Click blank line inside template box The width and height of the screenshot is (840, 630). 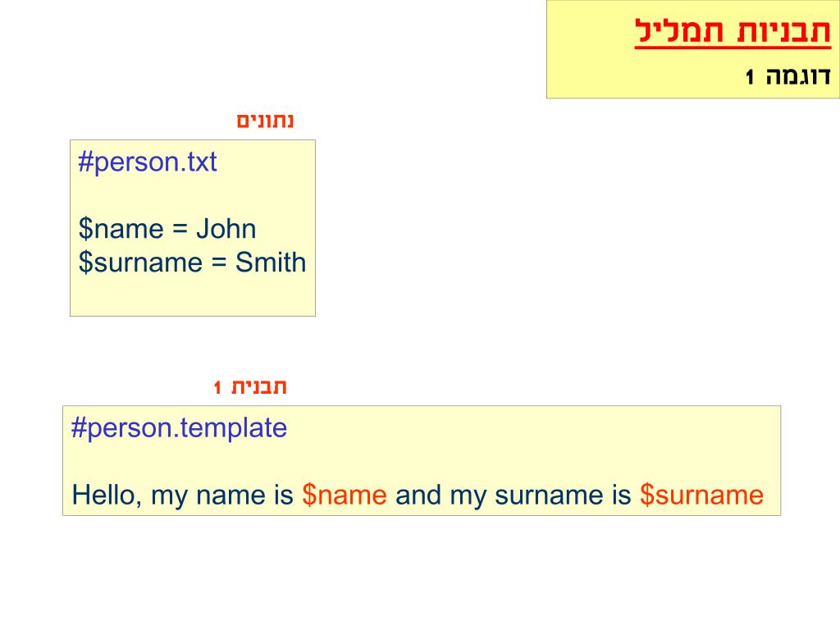[422, 462]
